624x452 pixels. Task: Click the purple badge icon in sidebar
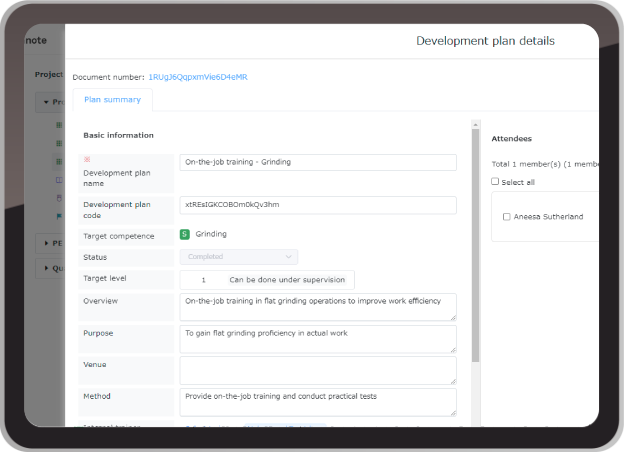click(59, 198)
